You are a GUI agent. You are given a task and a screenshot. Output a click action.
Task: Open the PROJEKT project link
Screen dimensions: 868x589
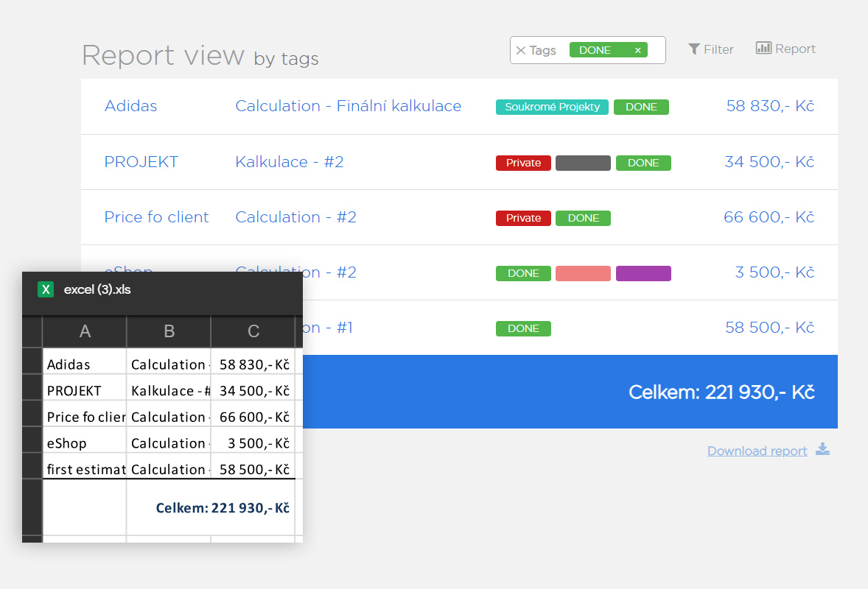[141, 161]
